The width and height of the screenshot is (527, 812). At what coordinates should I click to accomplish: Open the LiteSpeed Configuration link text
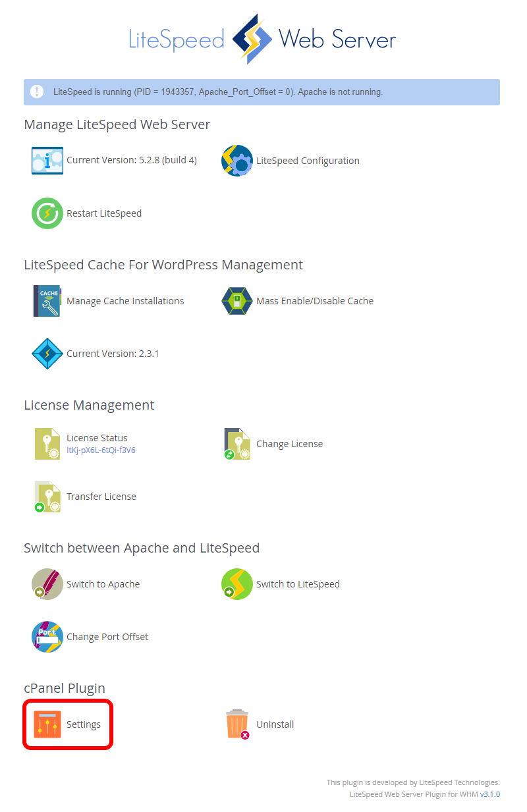[308, 161]
